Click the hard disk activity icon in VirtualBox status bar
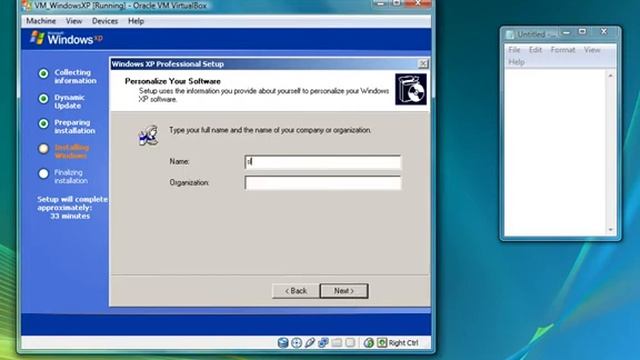Image resolution: width=640 pixels, height=360 pixels. pos(283,343)
